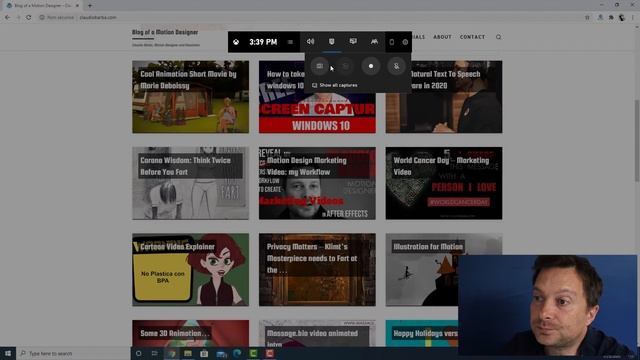Switch to Chrome on the taskbar
Viewport: 640px width, 360px height.
pyautogui.click(x=171, y=353)
